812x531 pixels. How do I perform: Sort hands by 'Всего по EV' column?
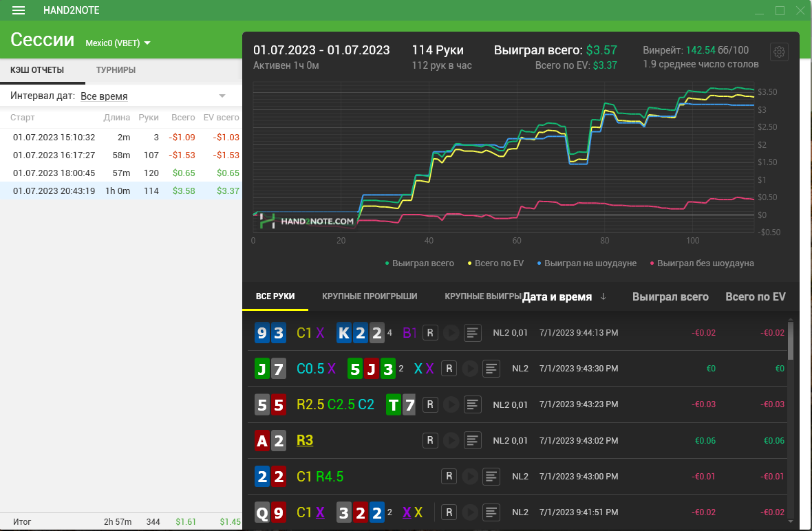click(755, 296)
